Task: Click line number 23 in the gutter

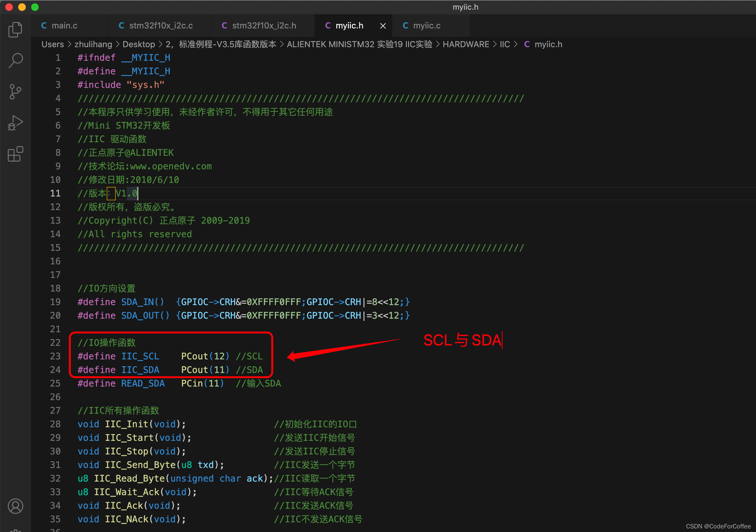Action: coord(55,356)
